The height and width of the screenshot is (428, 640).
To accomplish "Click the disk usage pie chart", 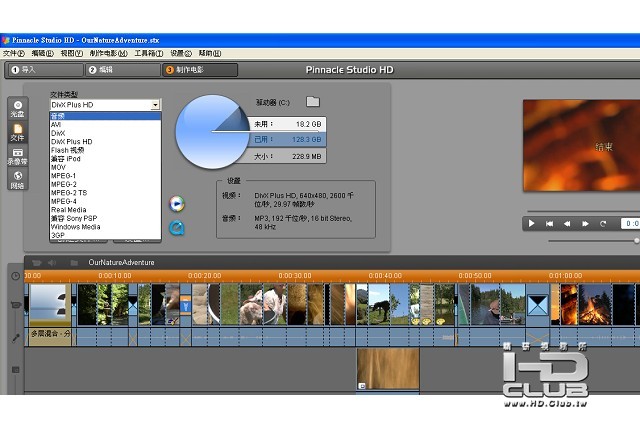I will [212, 132].
